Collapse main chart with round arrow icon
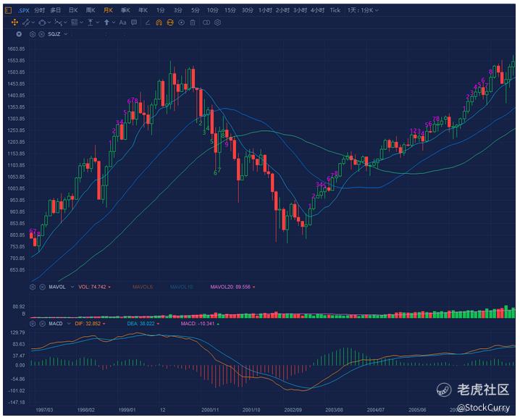 (x=19, y=34)
